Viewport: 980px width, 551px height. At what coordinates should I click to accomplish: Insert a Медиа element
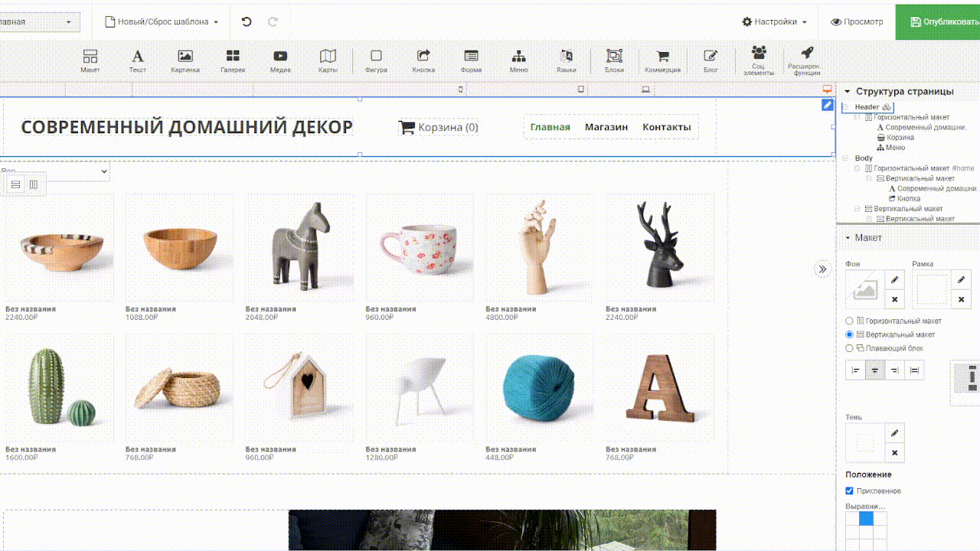coord(280,60)
